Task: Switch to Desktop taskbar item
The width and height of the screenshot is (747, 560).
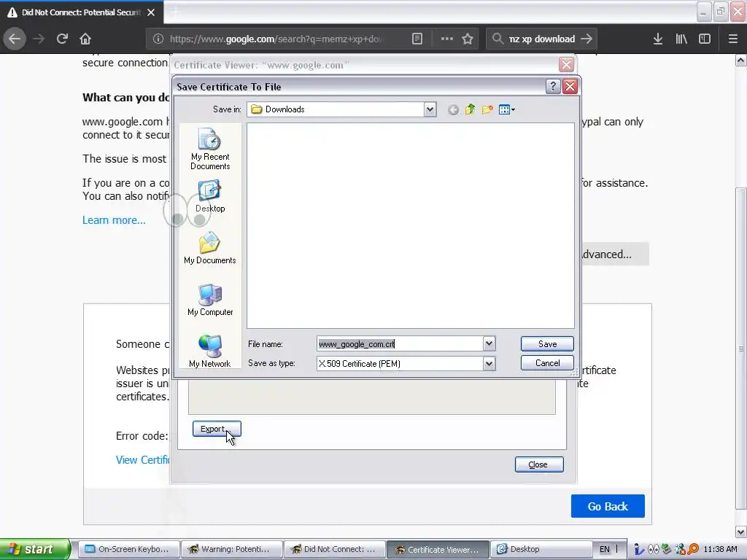Action: click(x=541, y=549)
